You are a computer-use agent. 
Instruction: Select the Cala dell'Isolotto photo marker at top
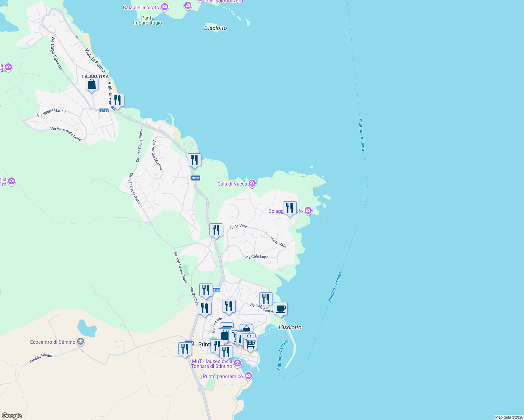tap(164, 7)
